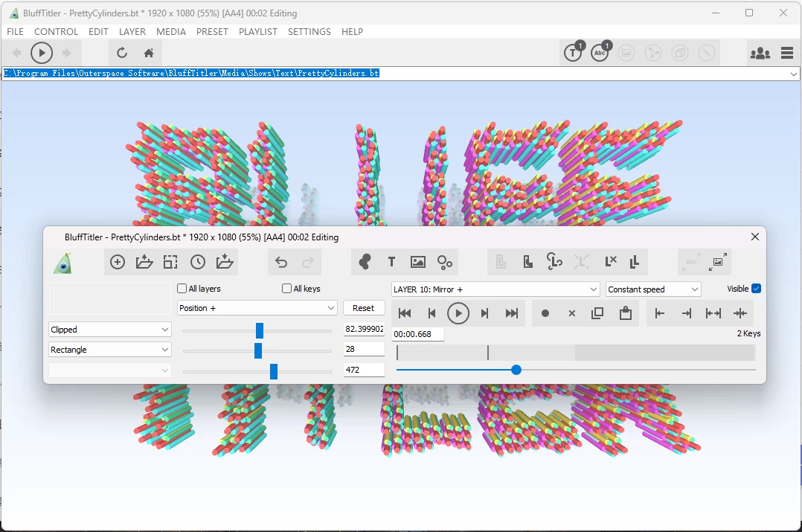
Task: Check the All keys option
Action: click(x=286, y=289)
